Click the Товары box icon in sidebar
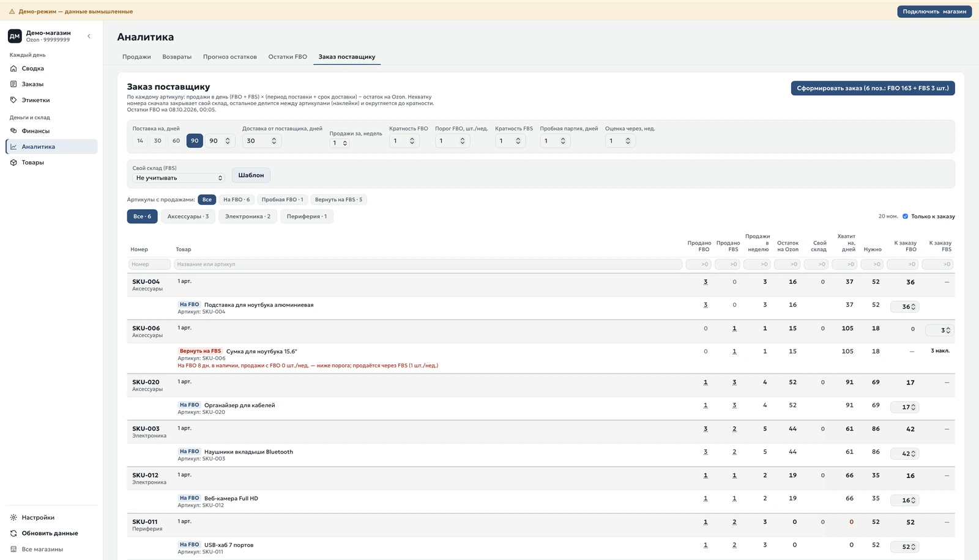This screenshot has height=560, width=979. (x=13, y=163)
